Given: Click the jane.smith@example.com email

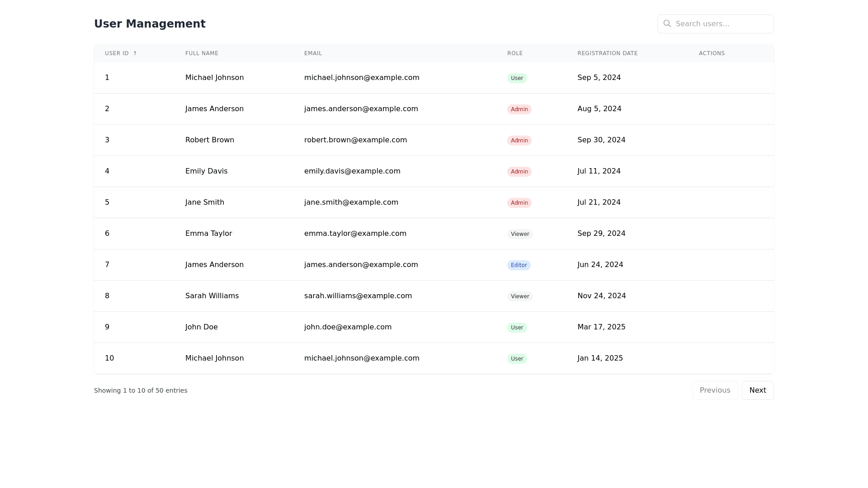Looking at the screenshot, I should pos(351,202).
